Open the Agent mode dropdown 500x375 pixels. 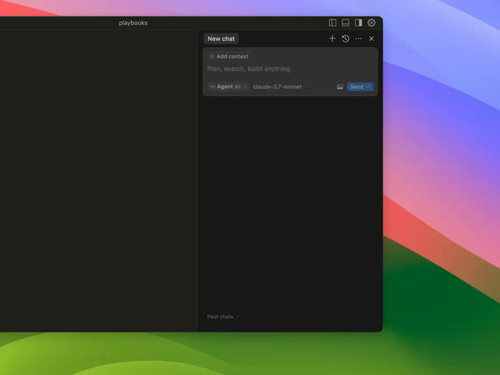[x=228, y=87]
